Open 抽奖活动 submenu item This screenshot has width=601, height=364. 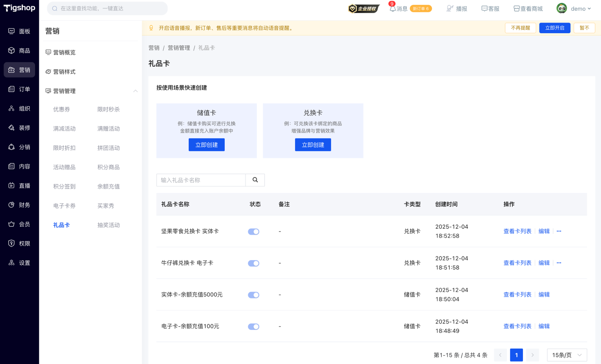pyautogui.click(x=109, y=225)
